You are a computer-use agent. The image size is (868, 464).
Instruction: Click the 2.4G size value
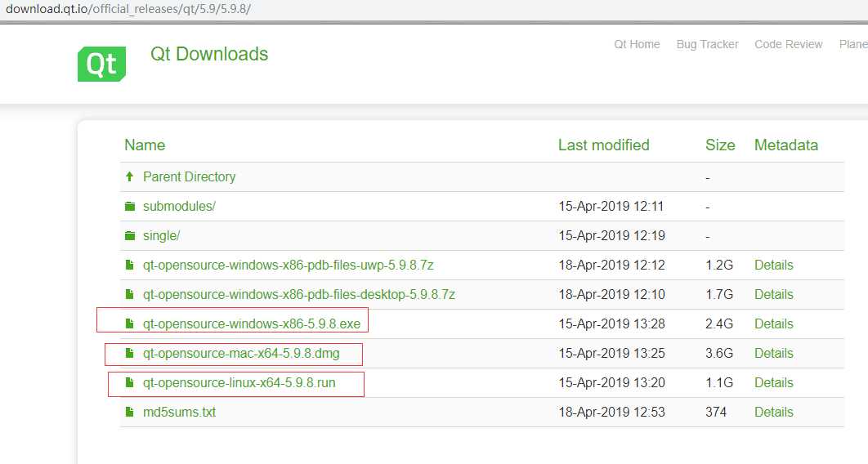click(x=719, y=323)
